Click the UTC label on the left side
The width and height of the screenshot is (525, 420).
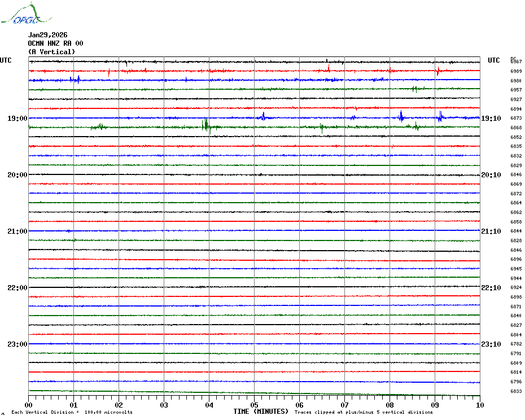(x=6, y=60)
